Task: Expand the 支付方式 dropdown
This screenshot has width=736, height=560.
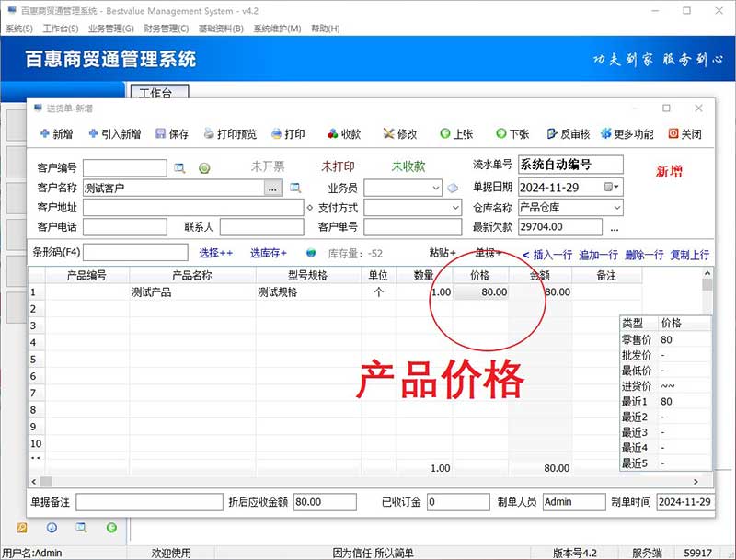Action: [455, 207]
